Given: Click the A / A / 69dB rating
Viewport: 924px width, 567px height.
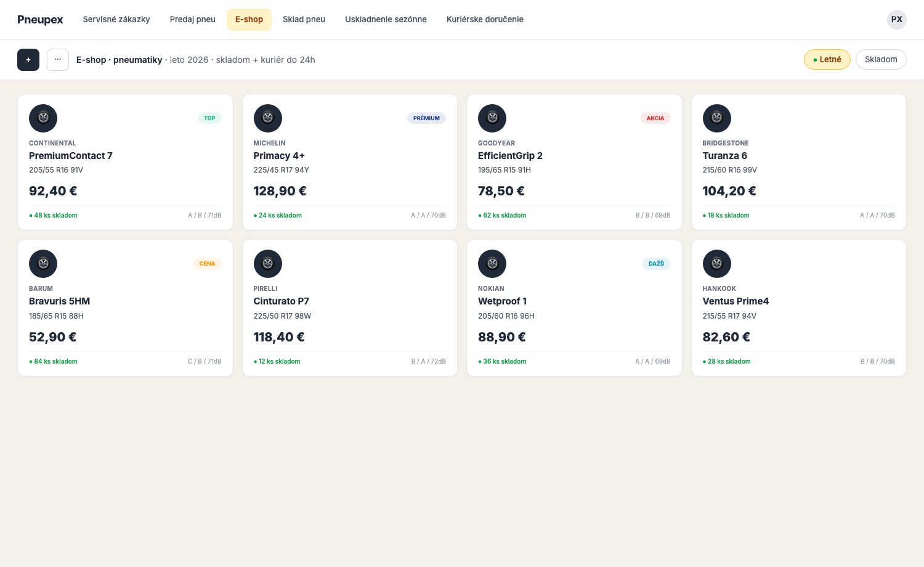Looking at the screenshot, I should point(653,362).
